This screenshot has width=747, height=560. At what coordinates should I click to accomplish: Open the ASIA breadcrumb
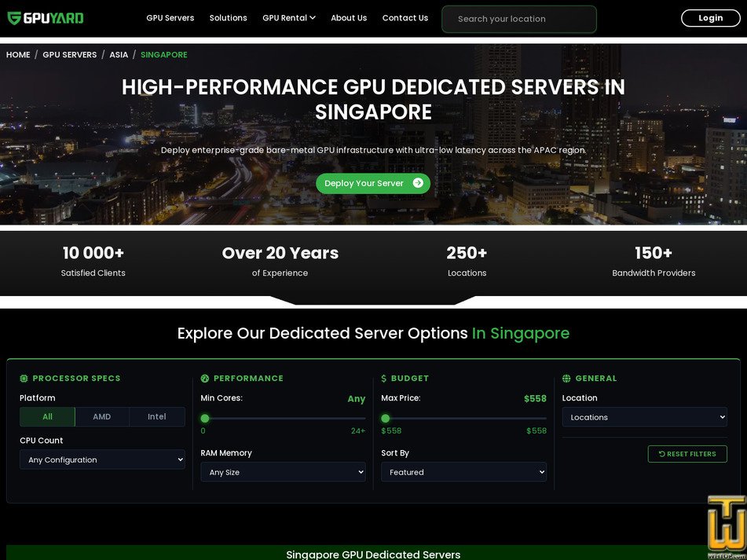[x=119, y=55]
